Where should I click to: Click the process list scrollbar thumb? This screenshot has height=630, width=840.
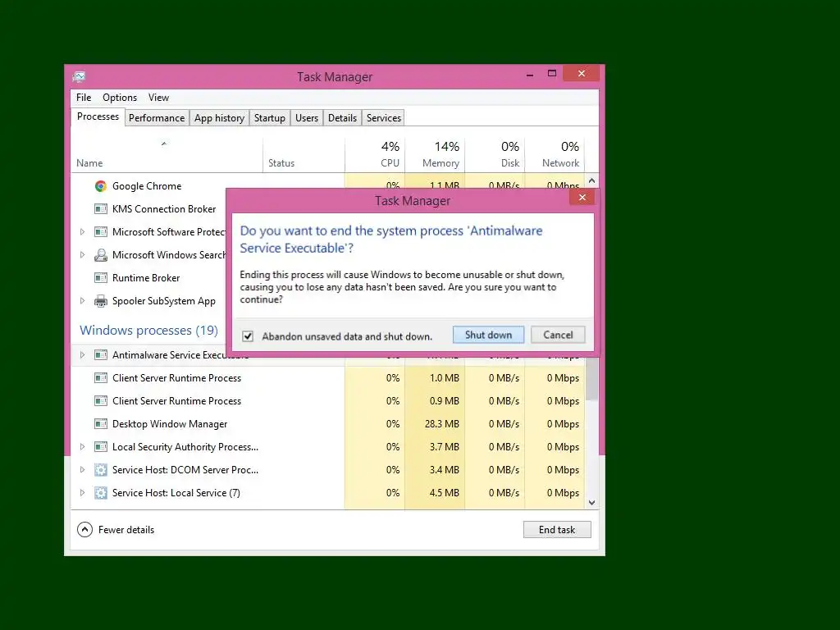(592, 379)
